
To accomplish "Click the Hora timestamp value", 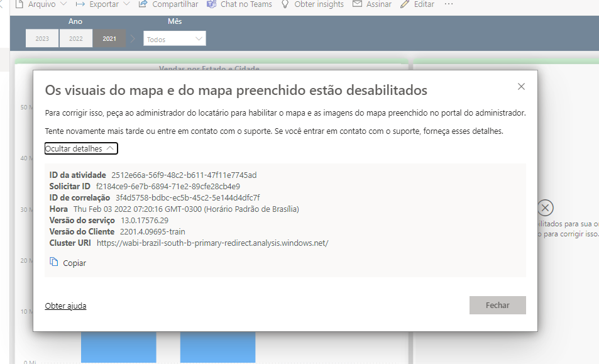I will point(186,209).
